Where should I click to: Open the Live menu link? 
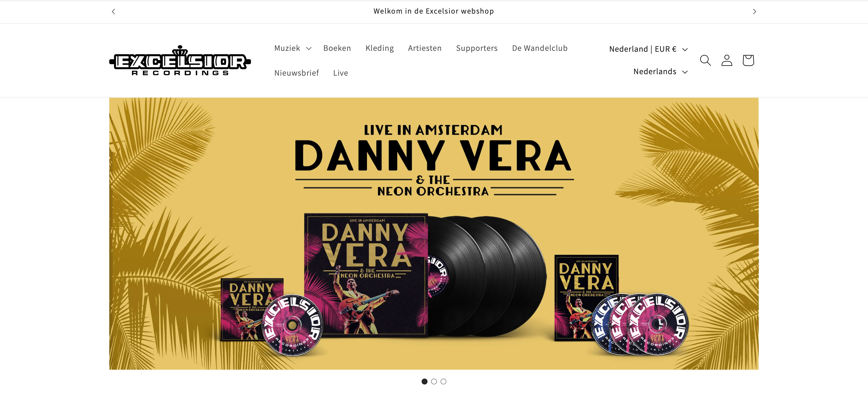click(x=341, y=73)
